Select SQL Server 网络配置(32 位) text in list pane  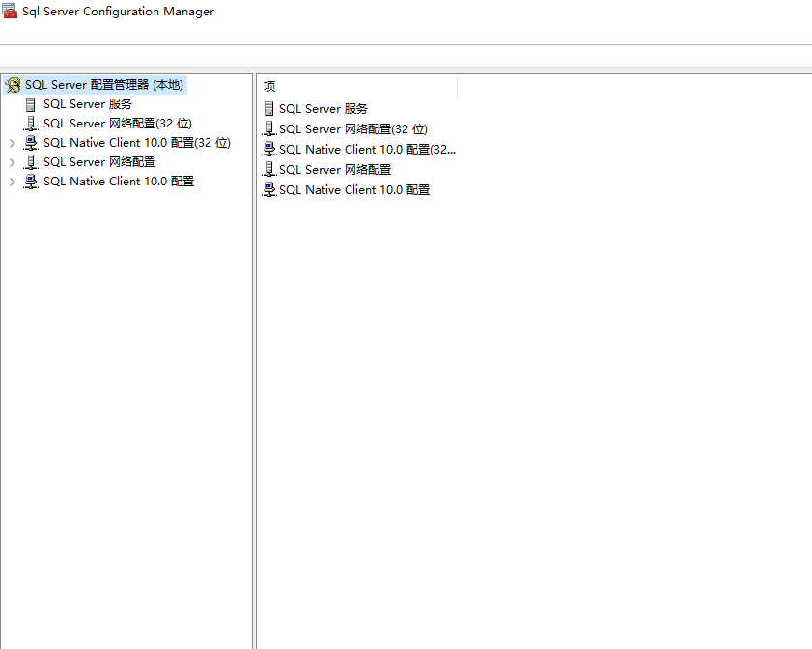[x=353, y=129]
